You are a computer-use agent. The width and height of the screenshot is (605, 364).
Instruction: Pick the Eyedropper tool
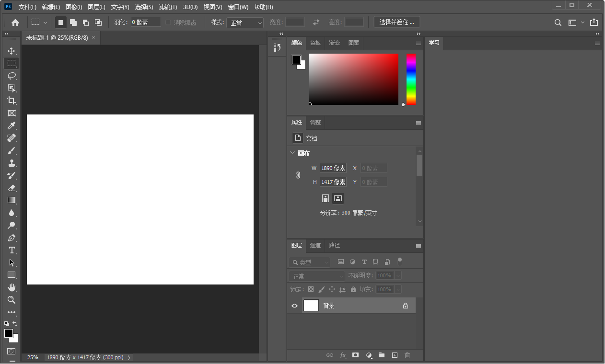(x=12, y=125)
